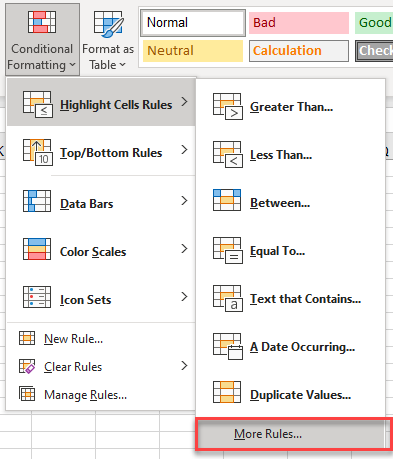Expand the Top/Bottom Rules submenu arrow
Viewport: 393px width, 459px height.
click(x=184, y=150)
